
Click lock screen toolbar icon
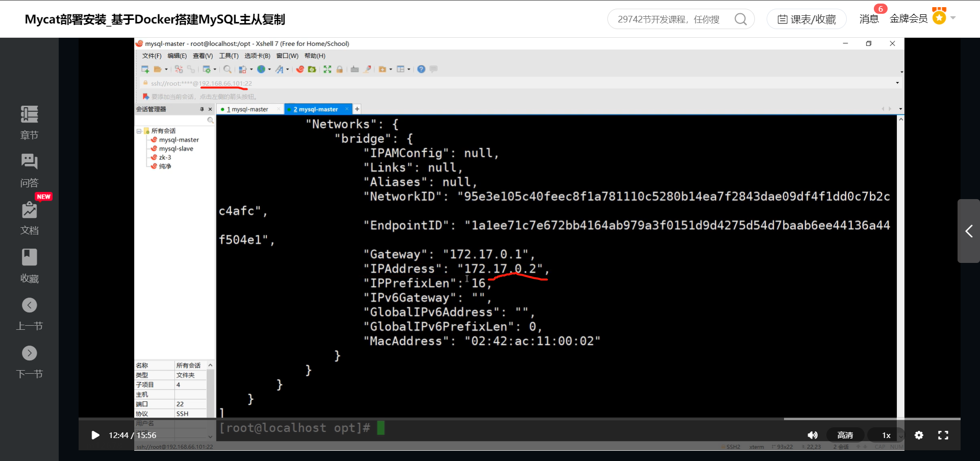pos(339,69)
